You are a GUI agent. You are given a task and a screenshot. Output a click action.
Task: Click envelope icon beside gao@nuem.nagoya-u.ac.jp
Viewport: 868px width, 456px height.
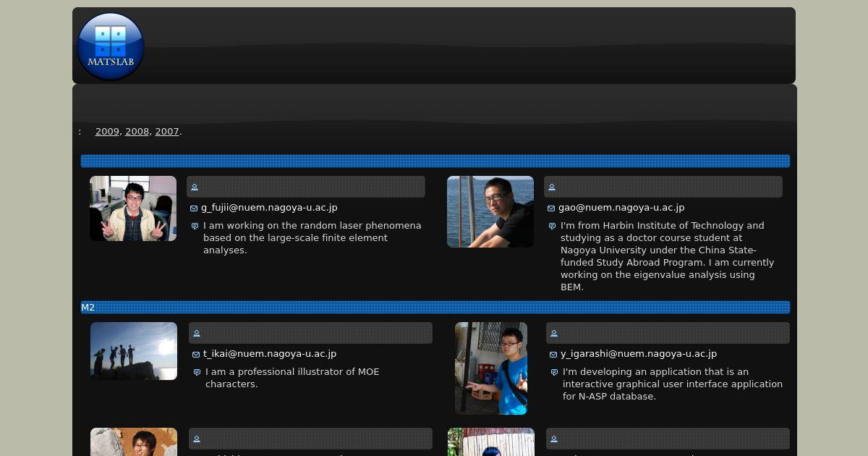(x=551, y=208)
